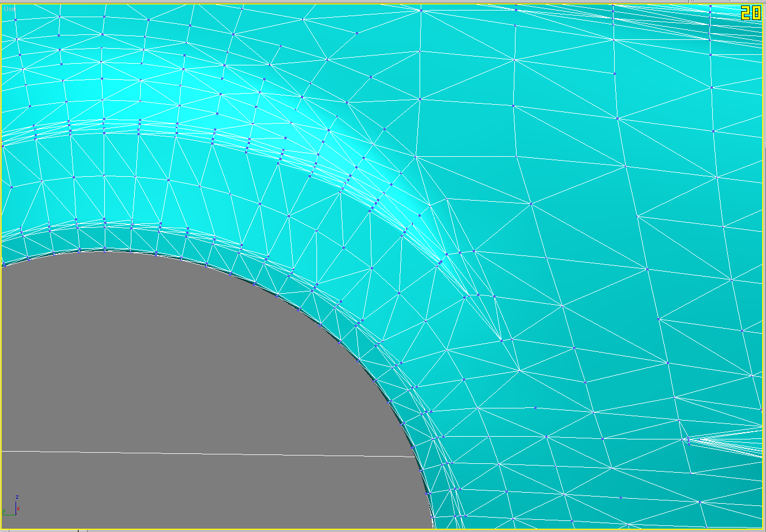766x532 pixels.
Task: Click the blue Z axis label
Action: tap(17, 497)
